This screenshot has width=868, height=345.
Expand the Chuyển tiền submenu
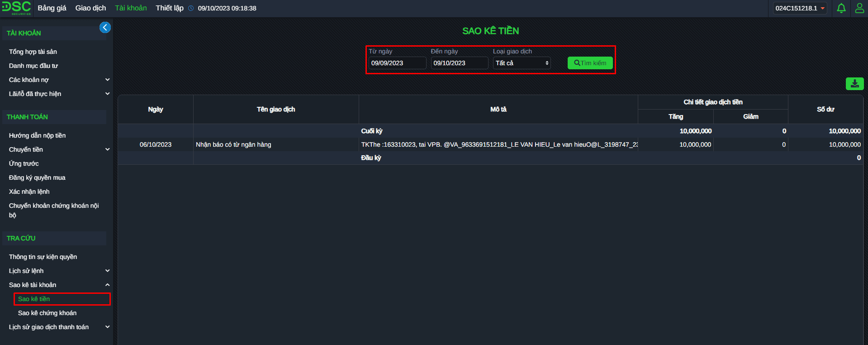[107, 149]
